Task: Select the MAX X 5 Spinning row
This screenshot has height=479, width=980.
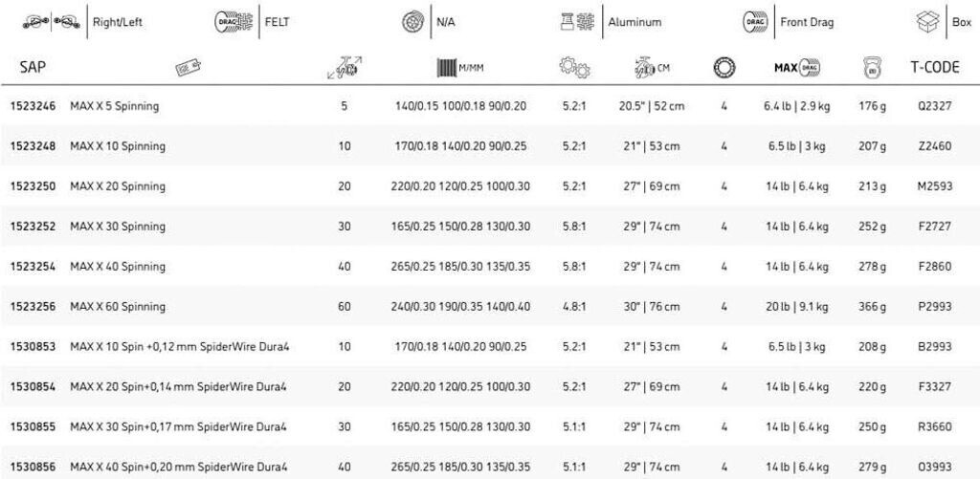Action: [x=115, y=106]
